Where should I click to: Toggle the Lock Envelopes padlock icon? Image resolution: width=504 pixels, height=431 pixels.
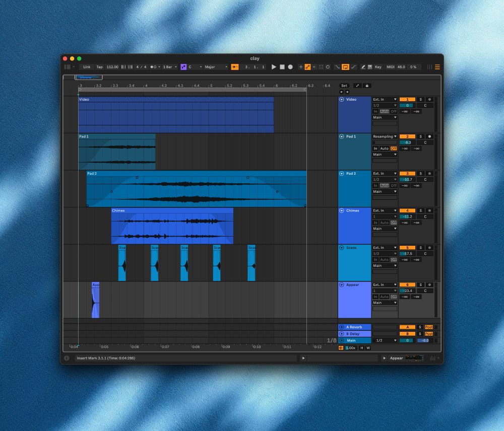coord(367,86)
